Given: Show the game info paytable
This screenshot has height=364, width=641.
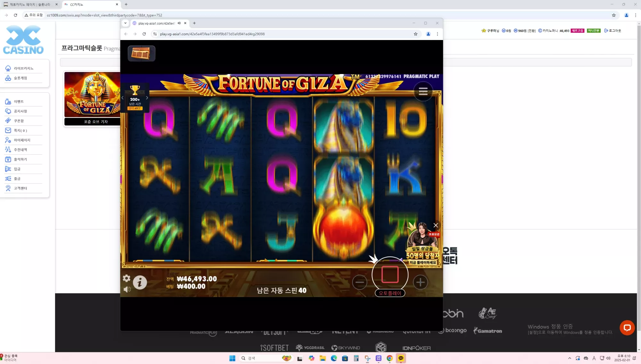Looking at the screenshot, I should point(140,283).
